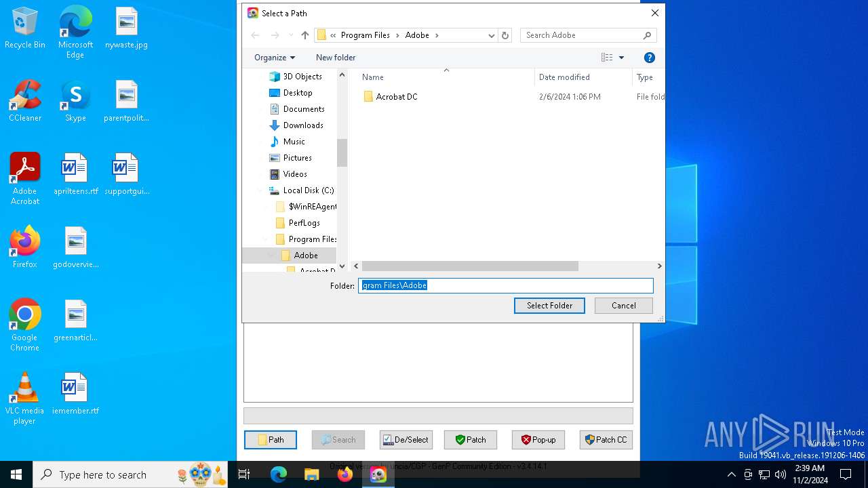Click the Folder path input field

point(506,285)
